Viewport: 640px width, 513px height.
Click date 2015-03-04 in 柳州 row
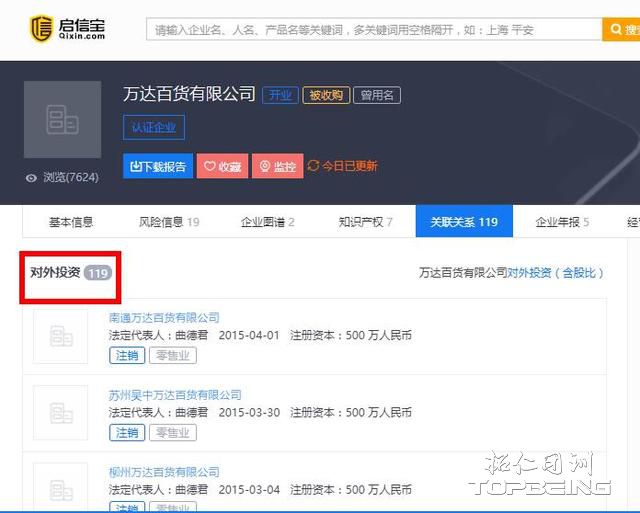coord(249,490)
